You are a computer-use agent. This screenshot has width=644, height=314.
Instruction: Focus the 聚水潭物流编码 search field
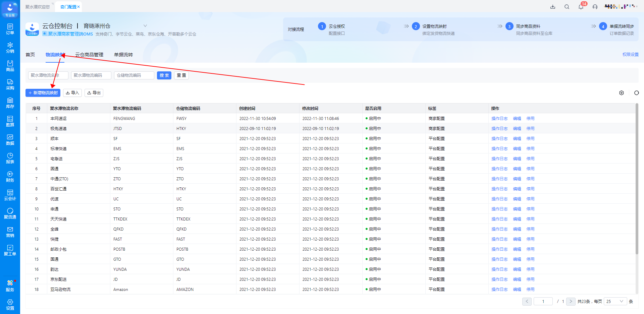(91, 75)
